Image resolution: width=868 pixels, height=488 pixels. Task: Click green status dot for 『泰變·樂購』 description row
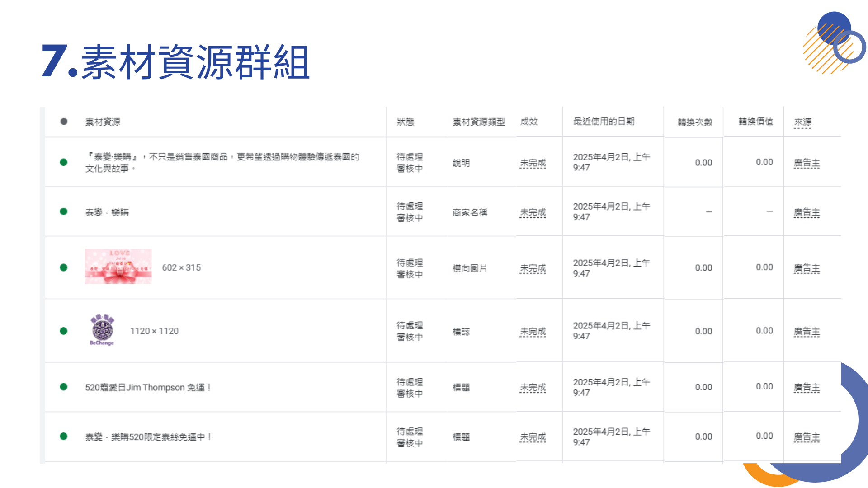pyautogui.click(x=64, y=162)
